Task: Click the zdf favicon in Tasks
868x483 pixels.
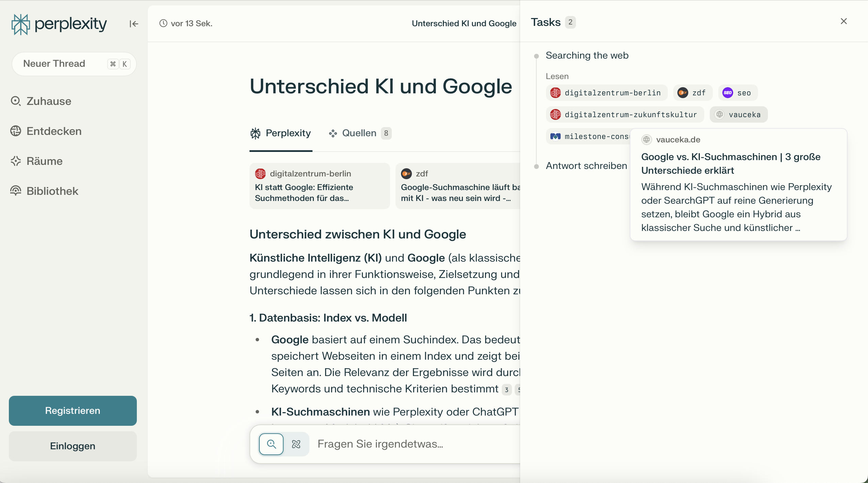Action: point(683,93)
